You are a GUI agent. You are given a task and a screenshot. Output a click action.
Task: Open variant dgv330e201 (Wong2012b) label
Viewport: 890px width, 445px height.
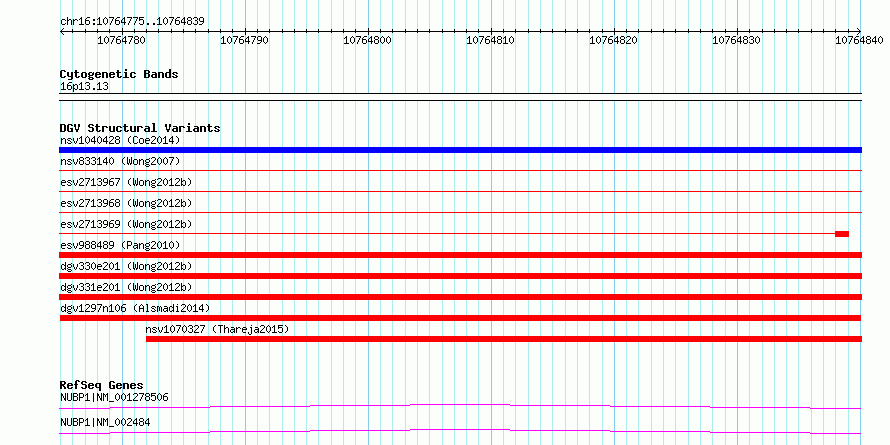[126, 267]
